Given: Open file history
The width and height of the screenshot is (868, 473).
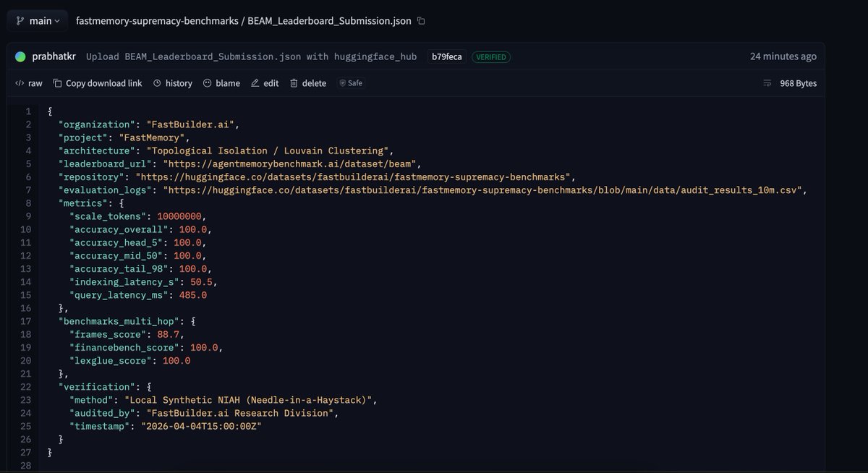Looking at the screenshot, I should [x=173, y=83].
